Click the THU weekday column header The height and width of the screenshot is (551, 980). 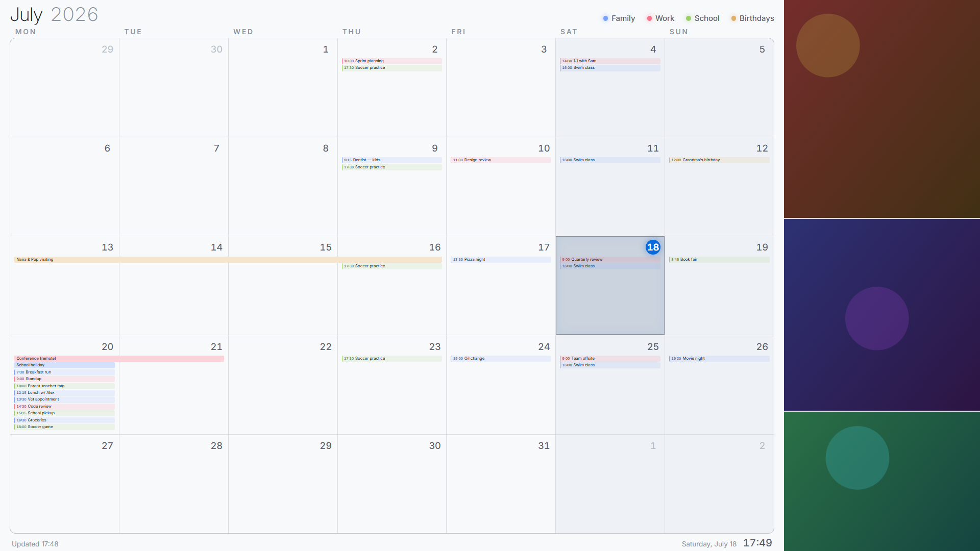click(x=352, y=32)
